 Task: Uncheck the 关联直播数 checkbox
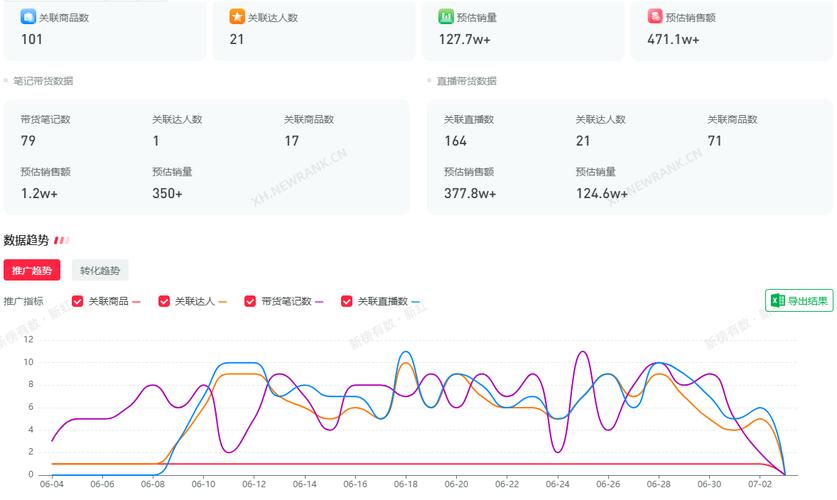(x=347, y=301)
